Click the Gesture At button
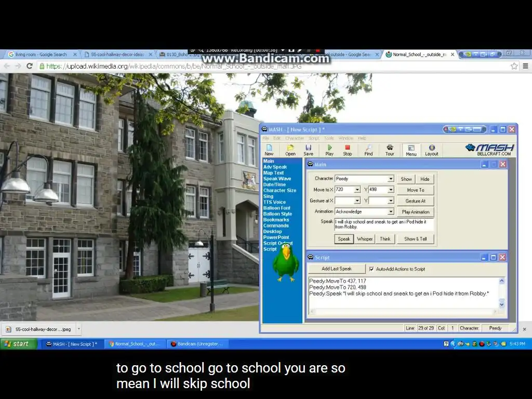 coord(415,201)
